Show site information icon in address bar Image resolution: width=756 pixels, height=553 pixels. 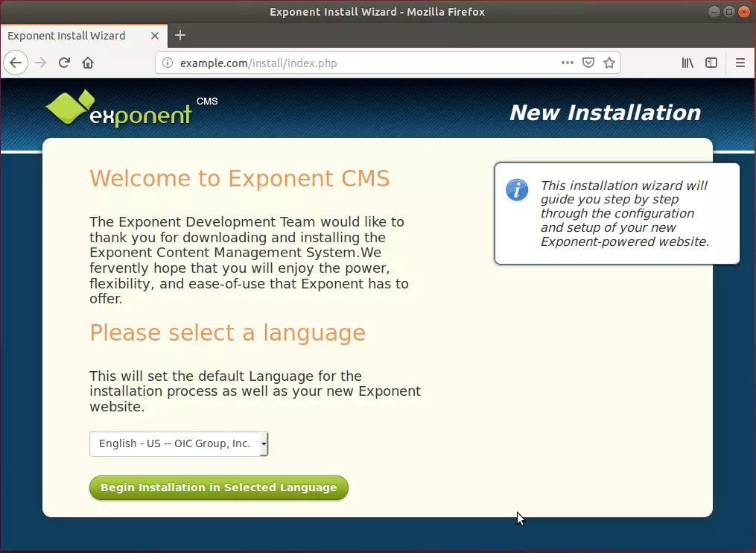tap(168, 63)
